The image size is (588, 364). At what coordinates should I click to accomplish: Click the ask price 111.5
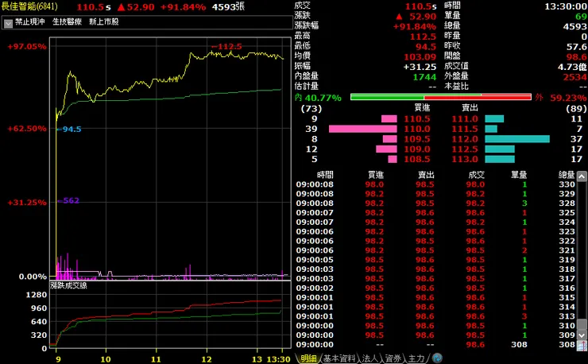(465, 129)
